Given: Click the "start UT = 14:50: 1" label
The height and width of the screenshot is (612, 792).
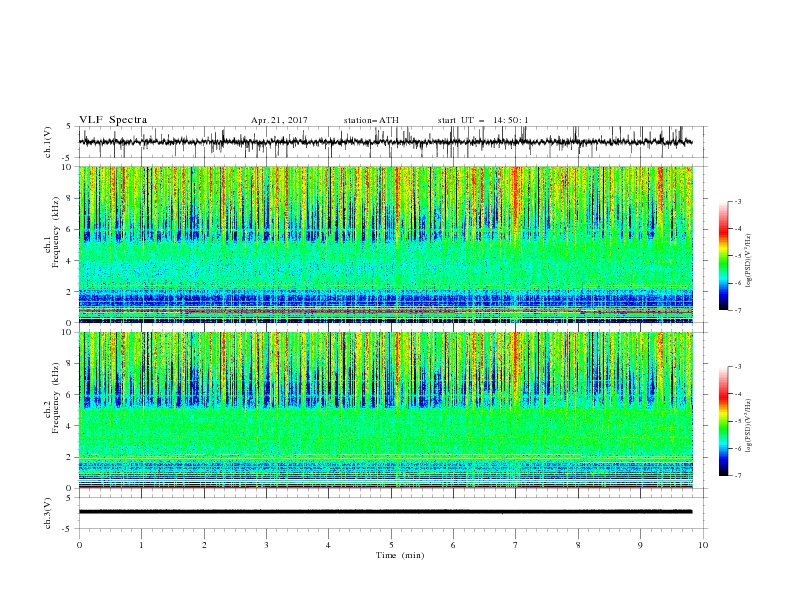Looking at the screenshot, I should [483, 120].
